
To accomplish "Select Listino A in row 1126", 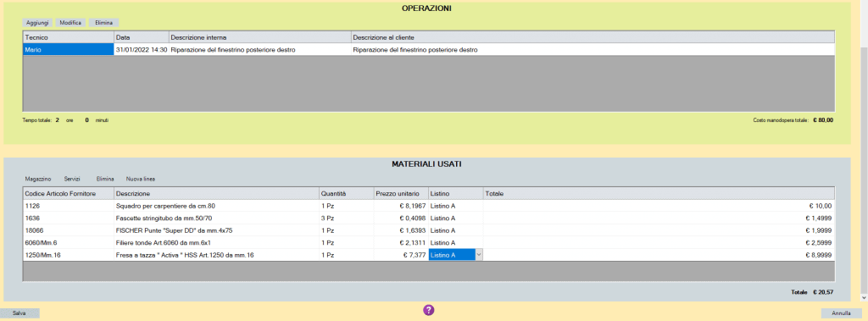I will (455, 206).
